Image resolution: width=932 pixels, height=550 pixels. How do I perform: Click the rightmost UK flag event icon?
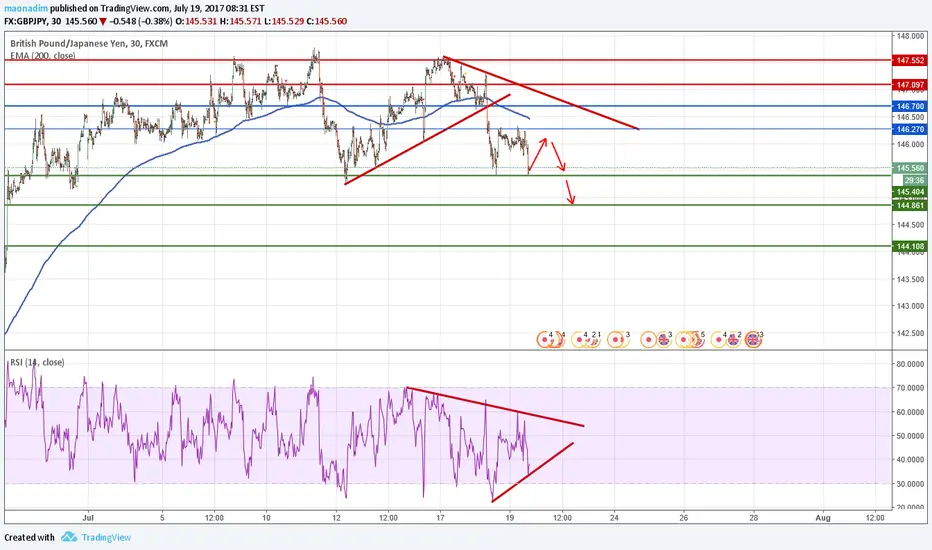coord(753,340)
